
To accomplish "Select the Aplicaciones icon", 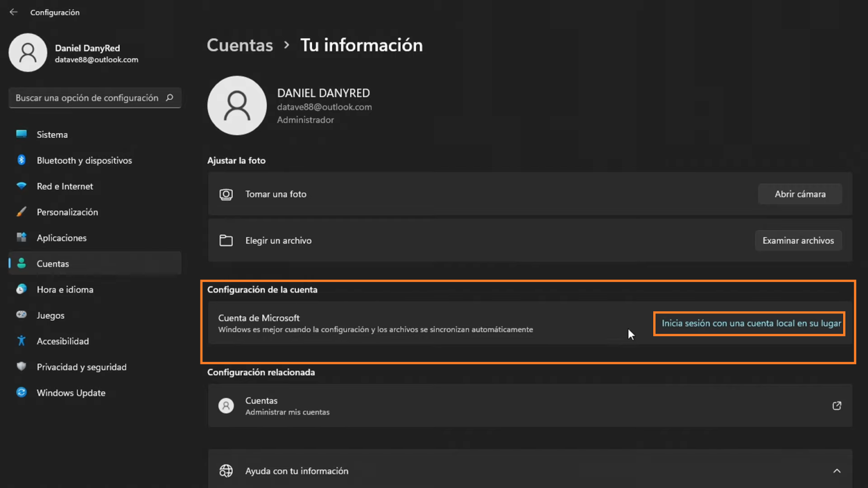I will click(21, 238).
